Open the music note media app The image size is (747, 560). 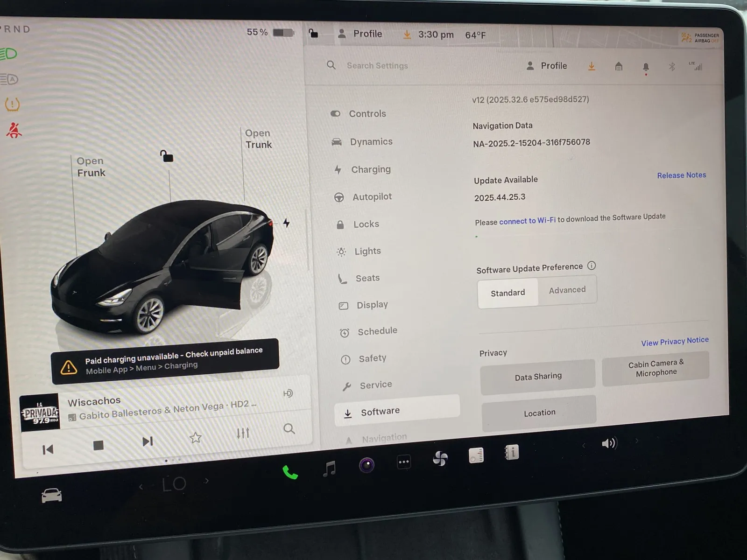tap(330, 468)
